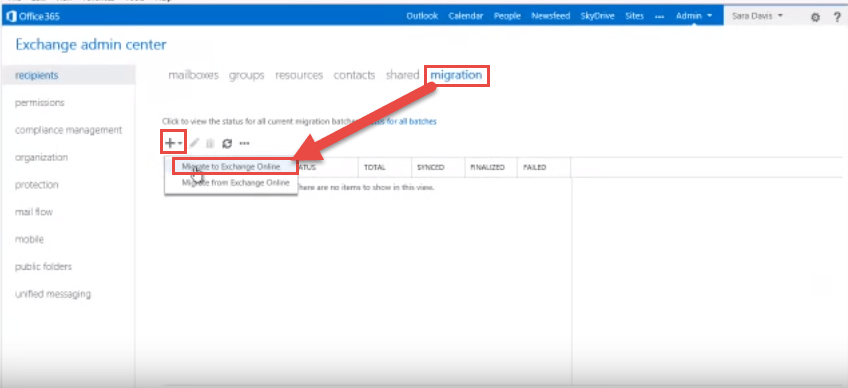Switch to the resources tab
This screenshot has width=848, height=388.
pos(299,75)
